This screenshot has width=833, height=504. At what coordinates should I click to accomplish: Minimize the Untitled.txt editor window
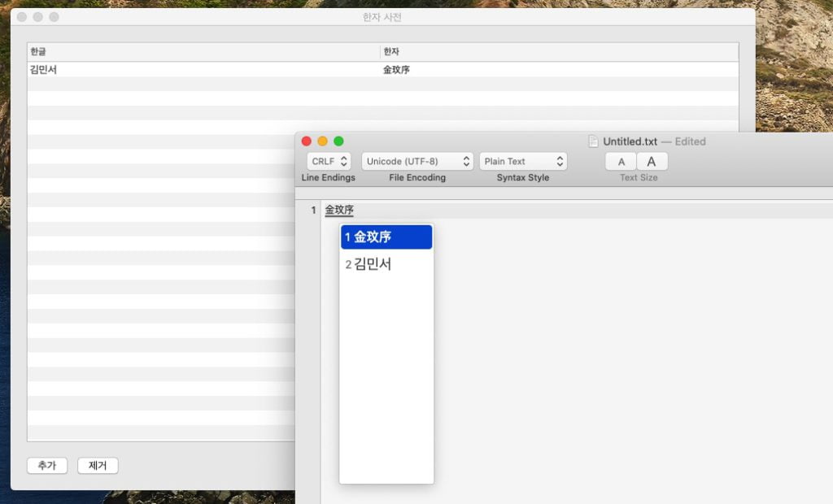coord(322,141)
